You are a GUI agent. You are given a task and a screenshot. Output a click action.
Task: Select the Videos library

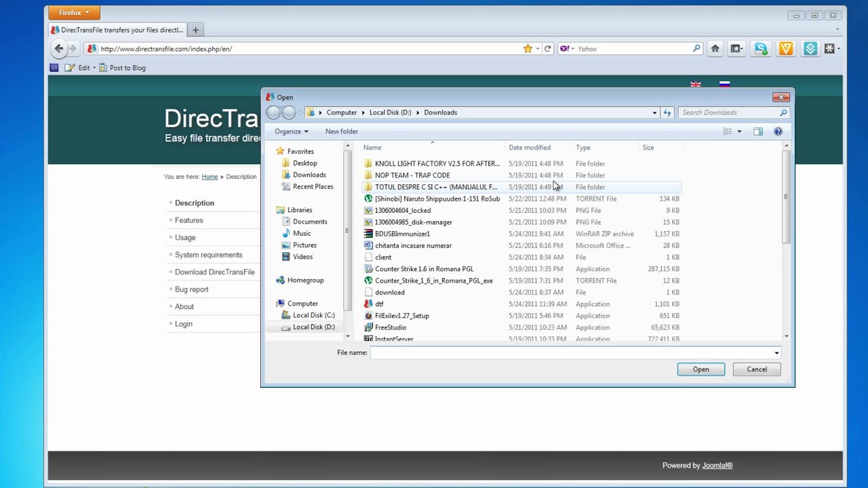302,257
